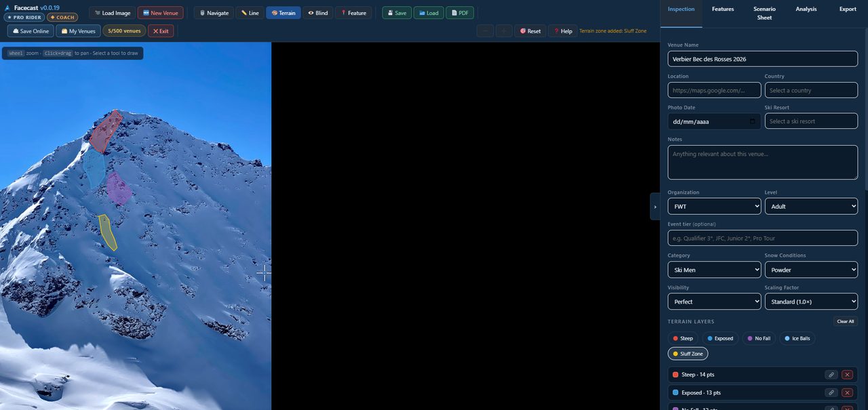This screenshot has width=868, height=410.
Task: Click the 'Steep · 14 pts' layer label
Action: tap(698, 375)
